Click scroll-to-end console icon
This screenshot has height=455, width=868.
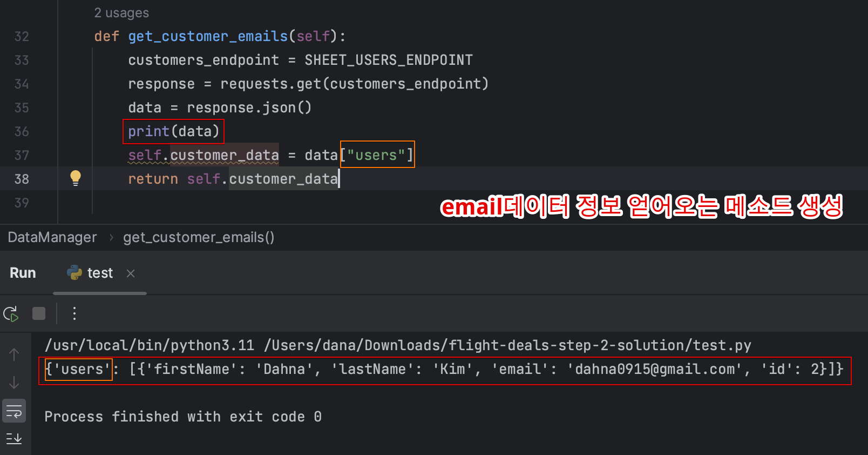point(14,438)
